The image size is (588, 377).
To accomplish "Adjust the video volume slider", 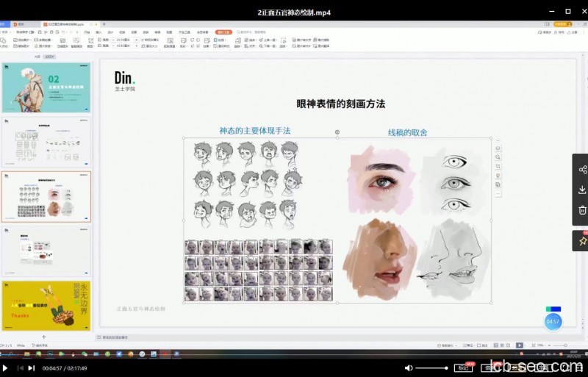I will tap(431, 368).
